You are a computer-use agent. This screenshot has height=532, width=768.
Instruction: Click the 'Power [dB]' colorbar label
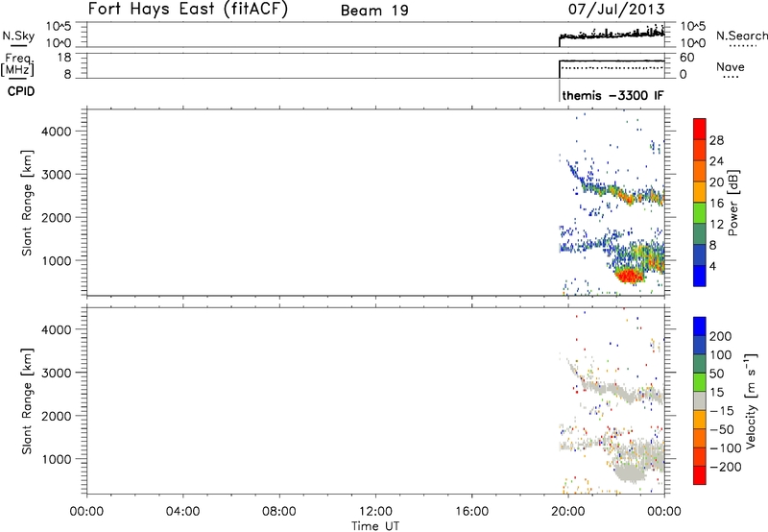click(x=733, y=203)
